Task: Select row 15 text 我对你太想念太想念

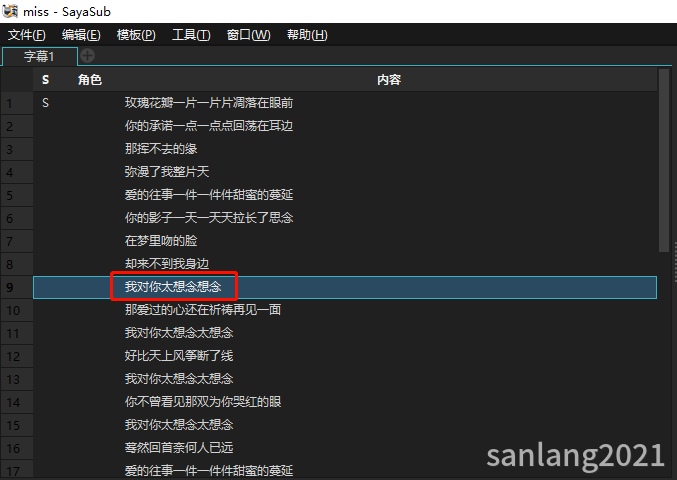Action: (179, 425)
